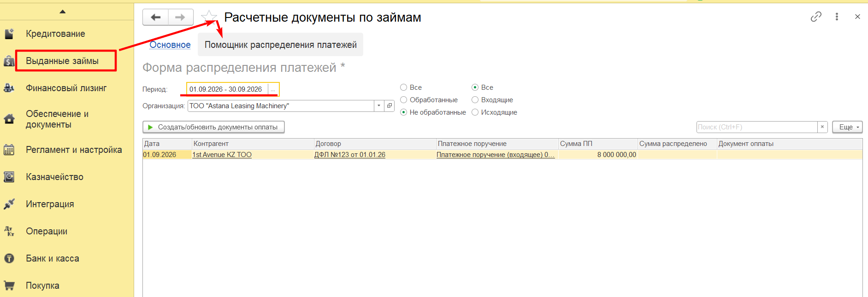Select the date cell 01.09.2026
The width and height of the screenshot is (868, 297).
point(167,155)
